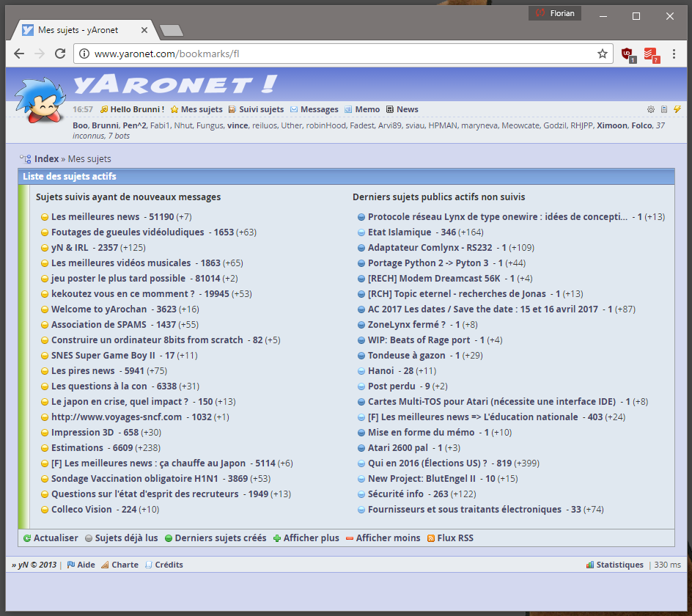Click the mobile version icon
This screenshot has width=692, height=616.
664,109
